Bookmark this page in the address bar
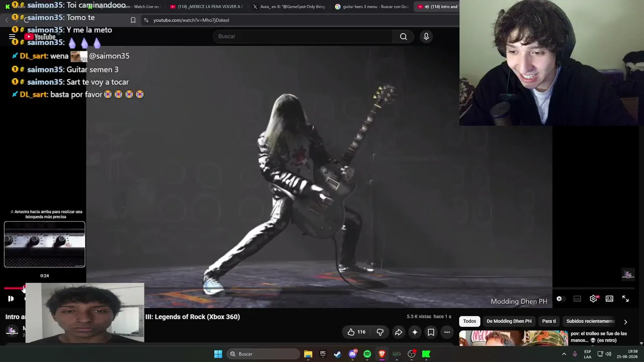Image resolution: width=644 pixels, height=362 pixels. (133, 20)
